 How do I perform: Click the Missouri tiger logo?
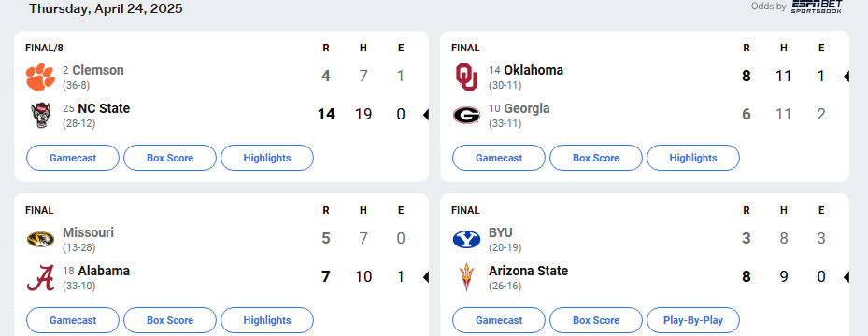(40, 239)
